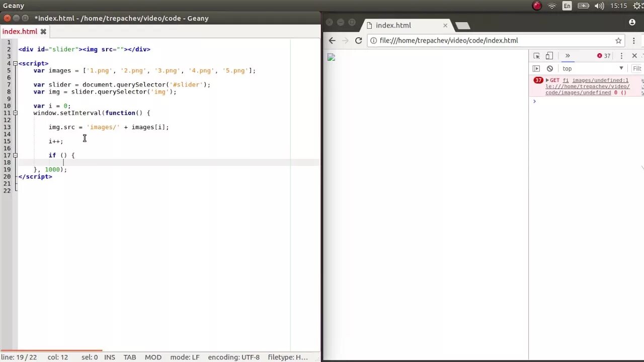Activate DevTools inspect element tool

(x=537, y=56)
